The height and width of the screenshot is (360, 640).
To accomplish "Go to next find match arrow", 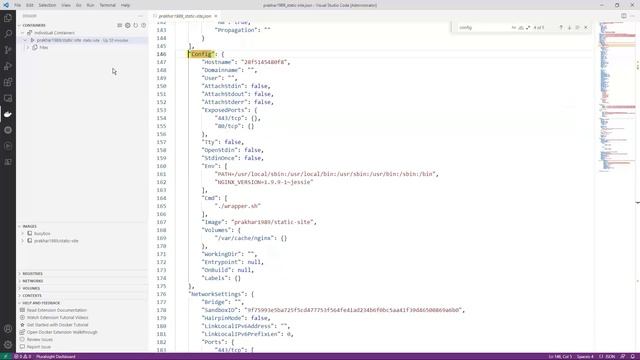I will coord(569,27).
